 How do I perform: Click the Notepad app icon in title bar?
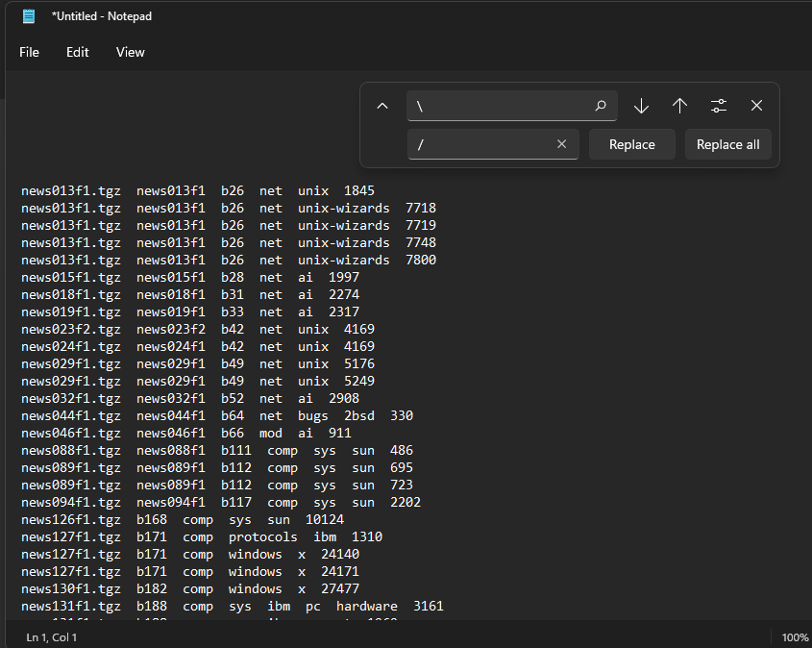point(29,16)
